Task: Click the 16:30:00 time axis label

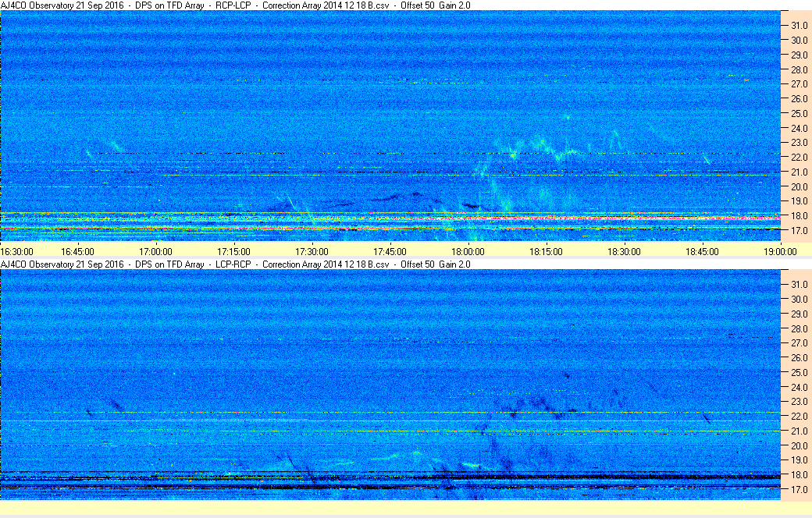Action: 16,251
